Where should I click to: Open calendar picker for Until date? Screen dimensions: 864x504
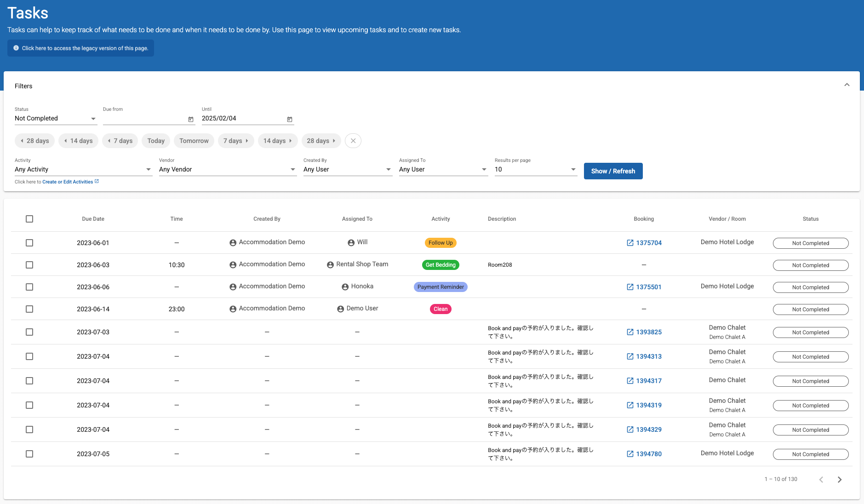[x=290, y=120]
